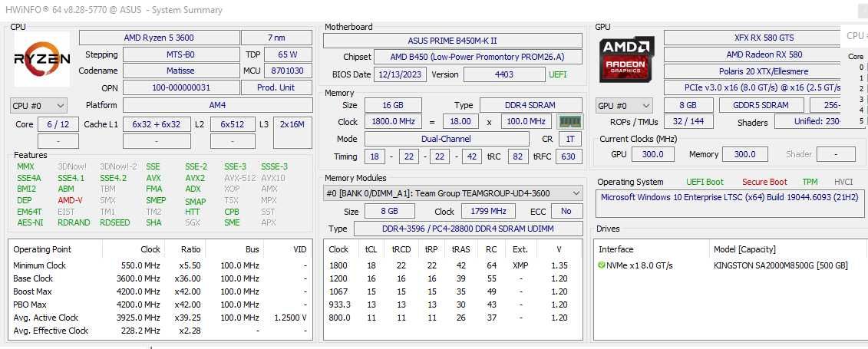
Task: Click the TDP 65 W value
Action: click(x=287, y=54)
